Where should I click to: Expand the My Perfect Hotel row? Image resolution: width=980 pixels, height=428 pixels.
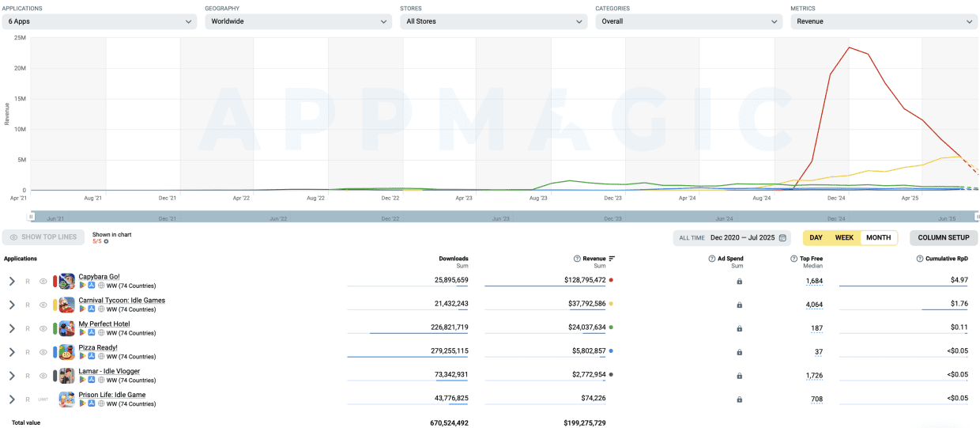12,328
